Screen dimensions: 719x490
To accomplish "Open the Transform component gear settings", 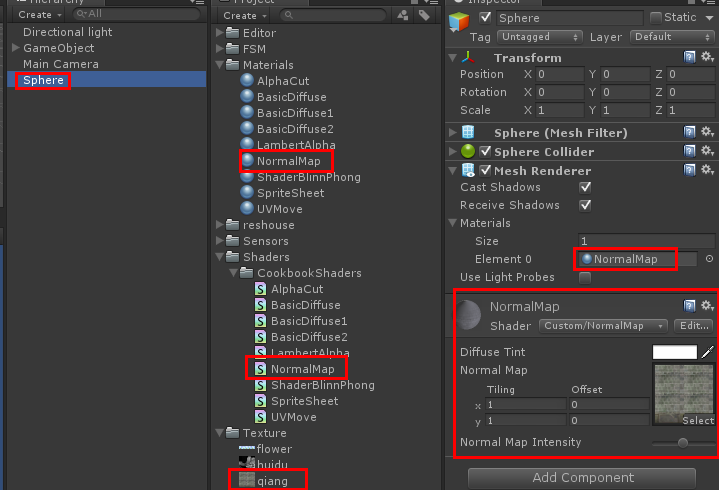I will click(707, 57).
